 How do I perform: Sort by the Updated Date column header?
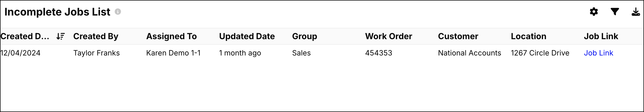tap(247, 36)
